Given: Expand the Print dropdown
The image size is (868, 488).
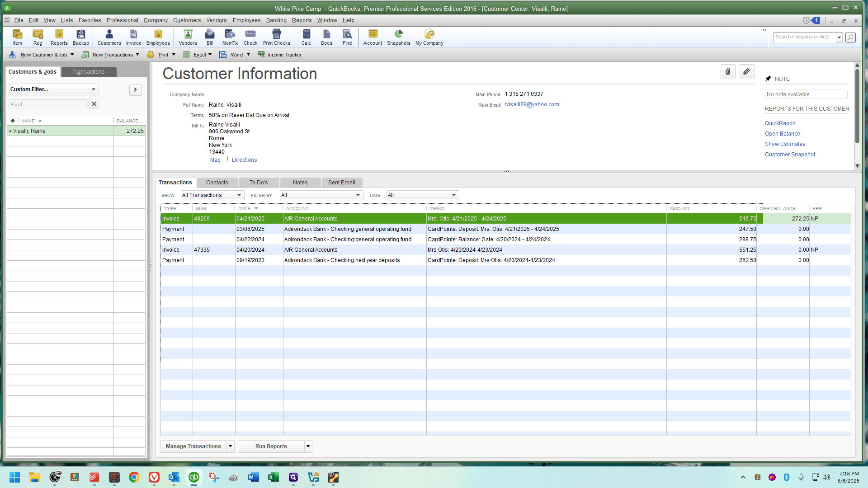Looking at the screenshot, I should (174, 55).
